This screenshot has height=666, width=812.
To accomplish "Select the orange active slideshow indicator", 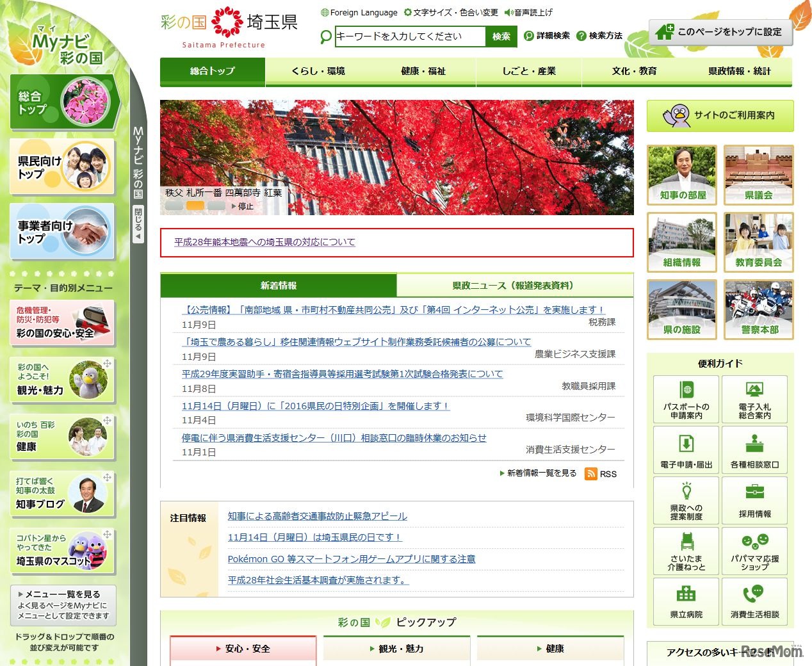I will pyautogui.click(x=195, y=206).
